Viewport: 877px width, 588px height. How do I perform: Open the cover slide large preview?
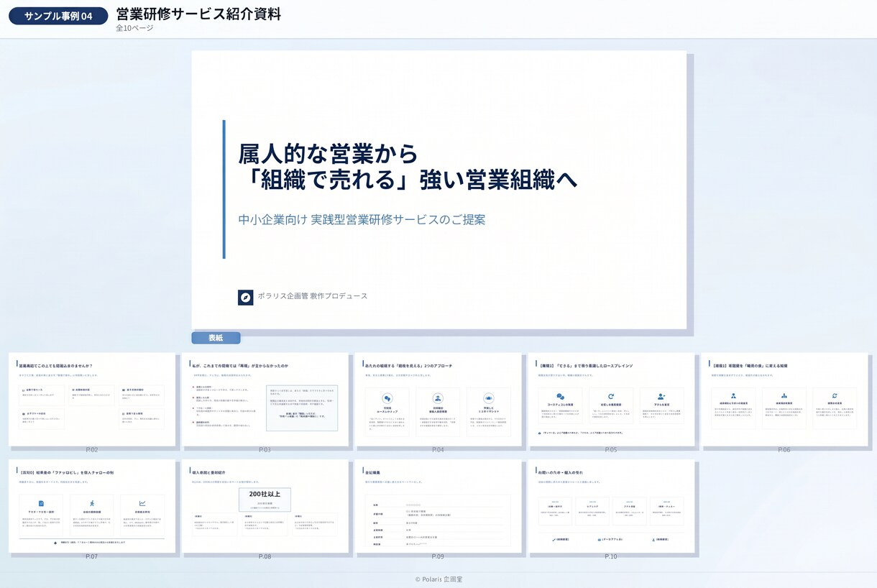tap(439, 190)
